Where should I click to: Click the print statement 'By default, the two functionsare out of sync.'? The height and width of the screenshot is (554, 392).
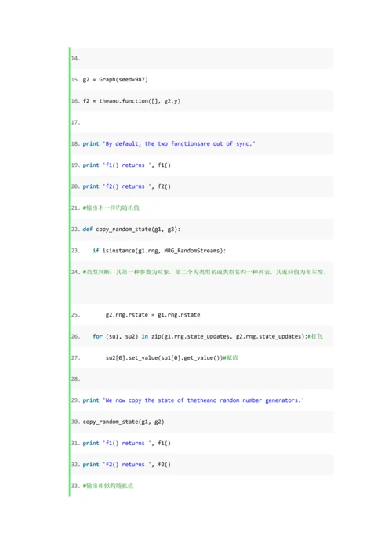(169, 144)
